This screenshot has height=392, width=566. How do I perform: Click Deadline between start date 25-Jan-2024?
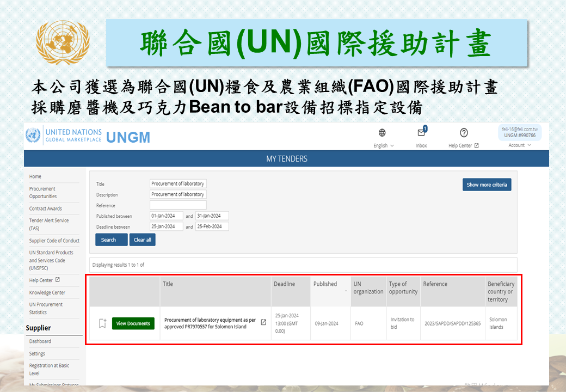[166, 226]
